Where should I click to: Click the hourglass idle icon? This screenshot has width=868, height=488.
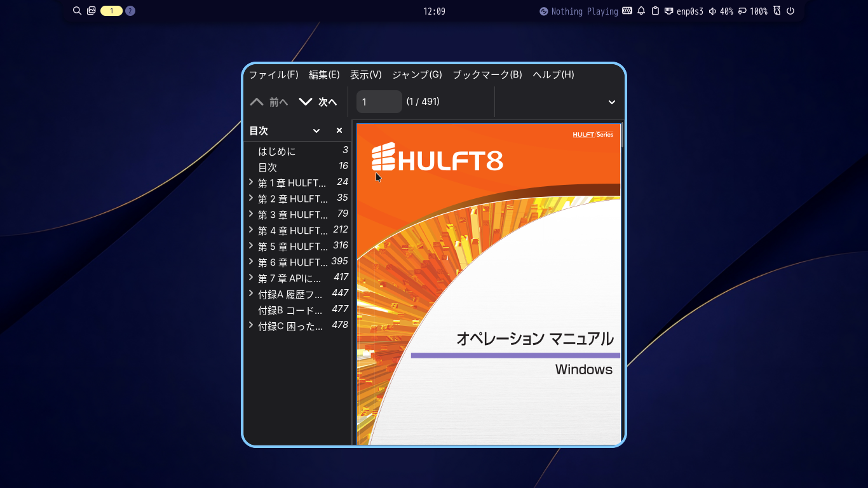click(x=776, y=11)
